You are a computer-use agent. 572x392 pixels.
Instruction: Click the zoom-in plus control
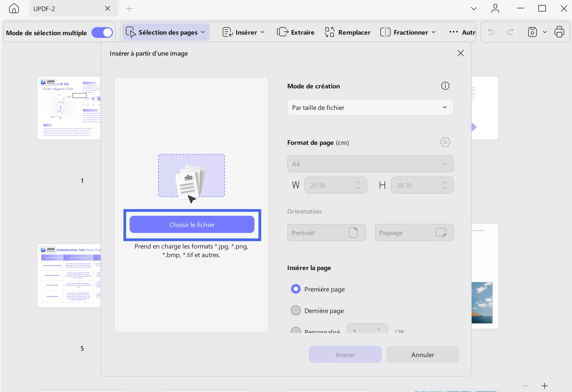coord(544,386)
